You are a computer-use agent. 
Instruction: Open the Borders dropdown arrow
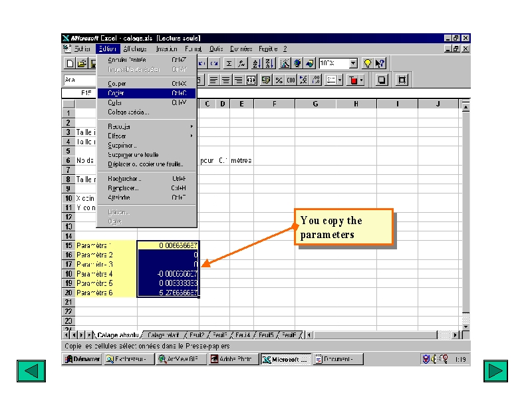[x=340, y=80]
